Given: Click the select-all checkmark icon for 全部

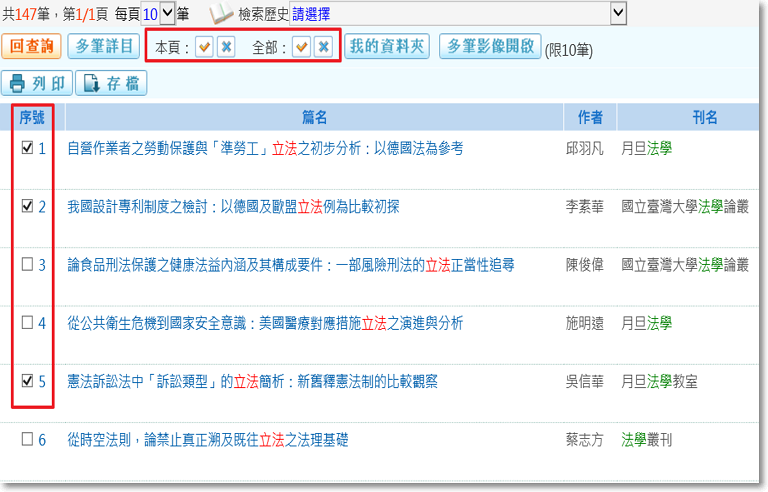Looking at the screenshot, I should click(x=301, y=48).
